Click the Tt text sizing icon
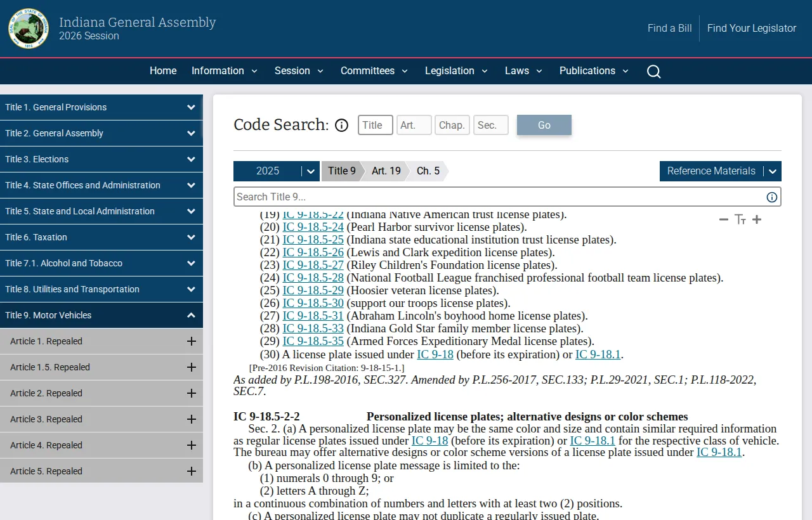 pos(740,219)
